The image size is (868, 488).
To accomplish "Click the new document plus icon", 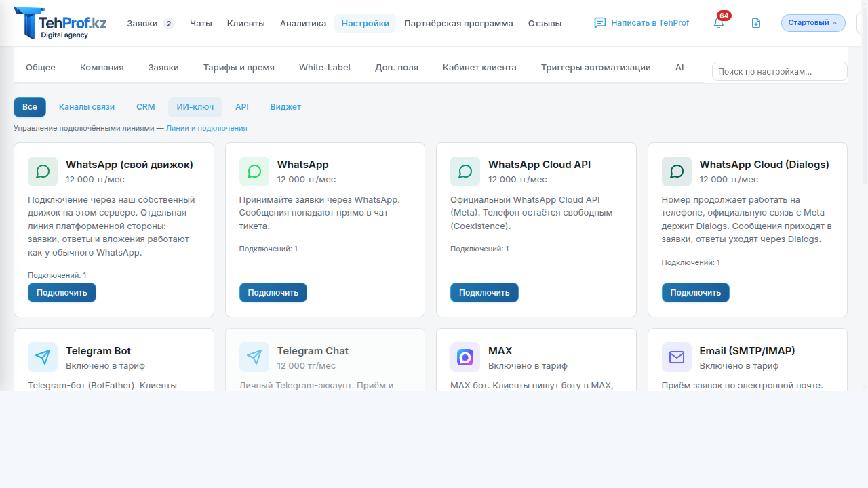I will coord(756,23).
